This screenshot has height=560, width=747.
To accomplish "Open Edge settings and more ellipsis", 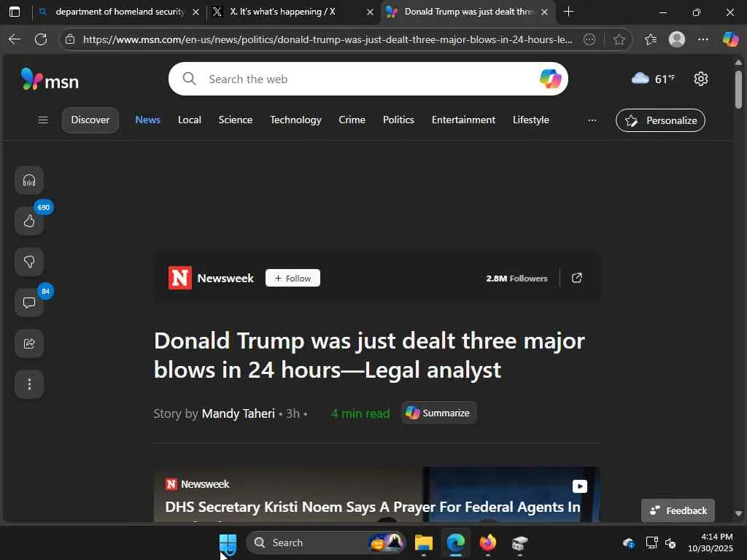I will click(703, 39).
